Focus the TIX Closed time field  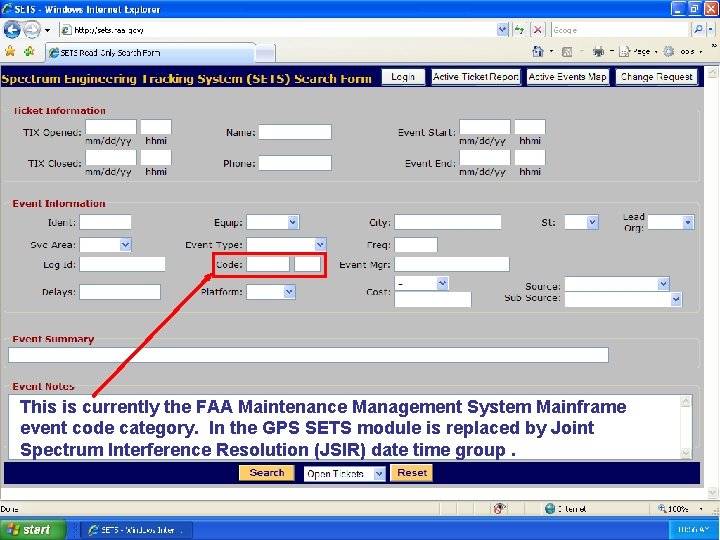click(156, 158)
